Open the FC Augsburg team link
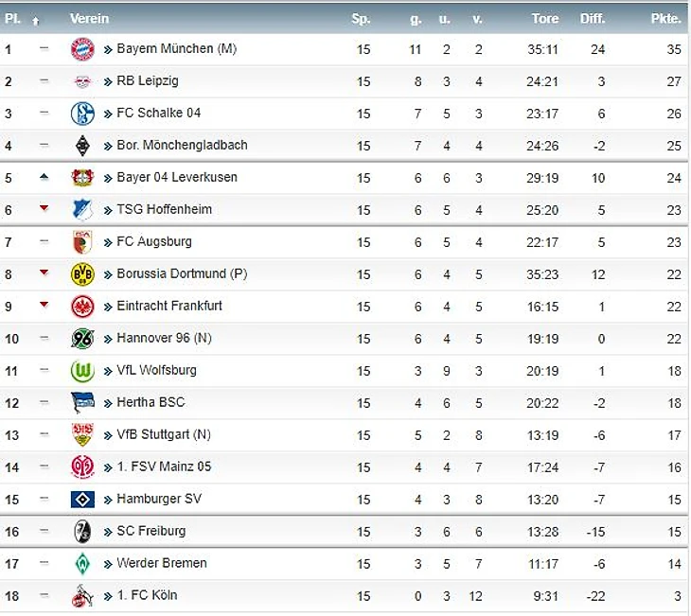This screenshot has width=691, height=616. coord(154,242)
